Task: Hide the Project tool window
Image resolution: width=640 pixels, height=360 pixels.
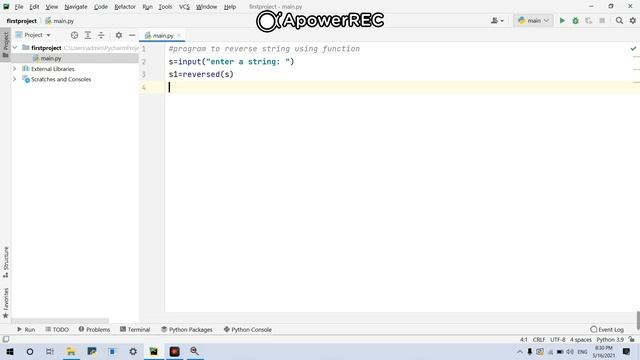Action: coord(132,35)
